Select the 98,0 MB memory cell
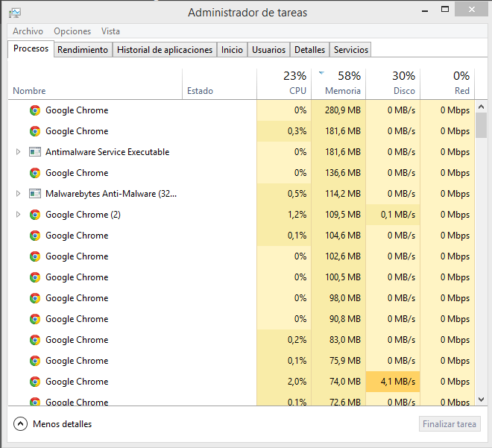 click(338, 298)
